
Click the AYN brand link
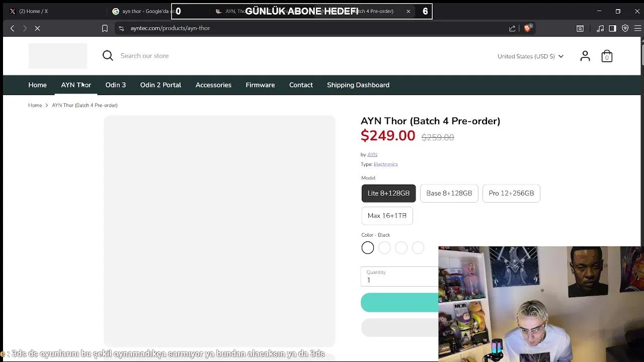tap(372, 154)
